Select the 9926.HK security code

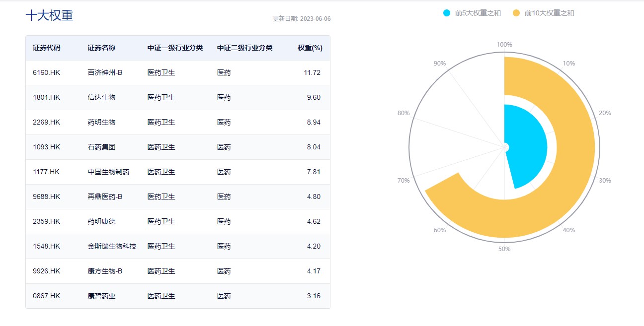tap(47, 271)
